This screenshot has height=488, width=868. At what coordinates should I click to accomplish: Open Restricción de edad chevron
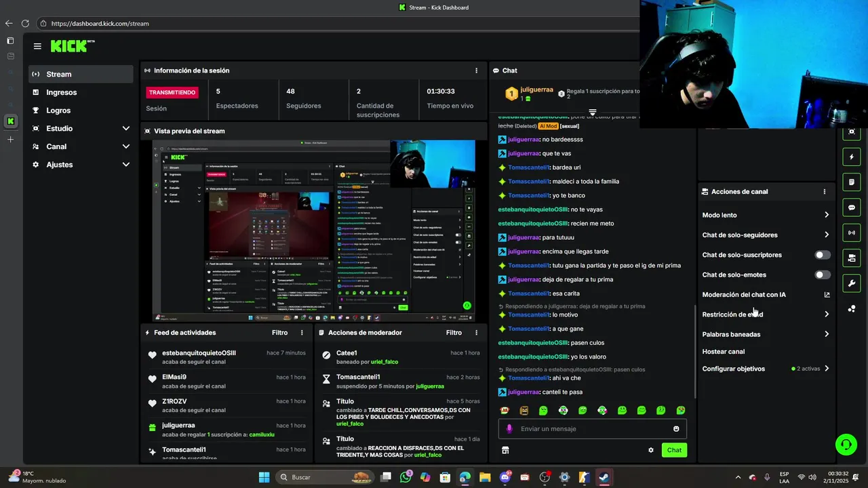pyautogui.click(x=827, y=314)
